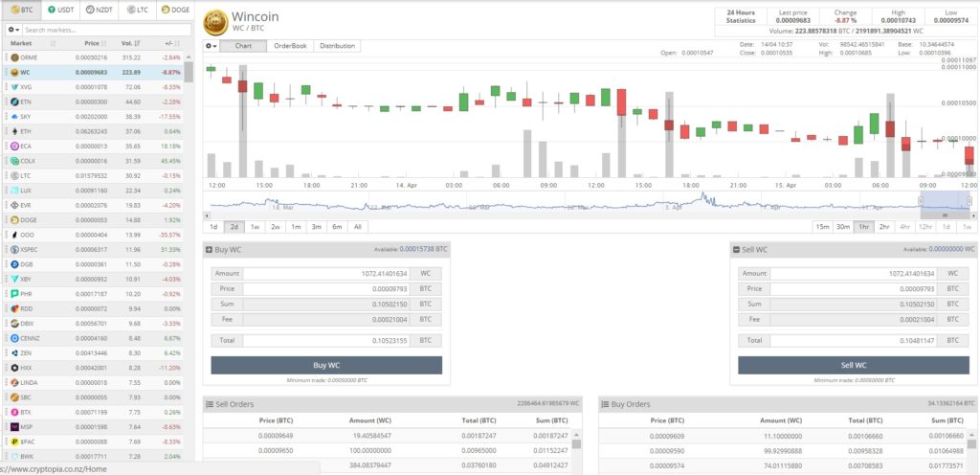Click the Buy WC button
Screen dimensions: 980x475
(326, 365)
